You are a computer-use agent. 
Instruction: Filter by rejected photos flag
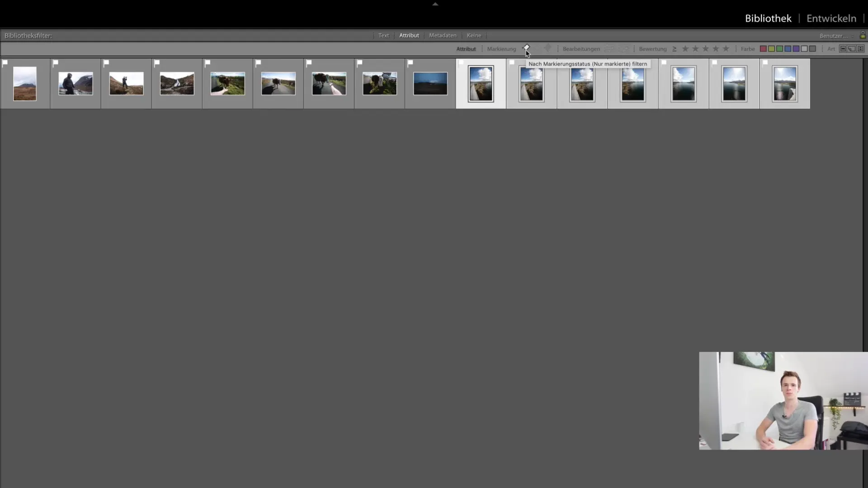point(547,48)
